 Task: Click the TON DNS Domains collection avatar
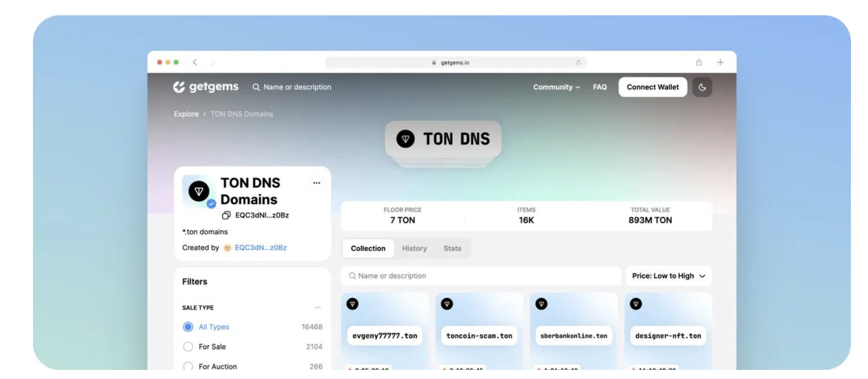[x=198, y=192]
